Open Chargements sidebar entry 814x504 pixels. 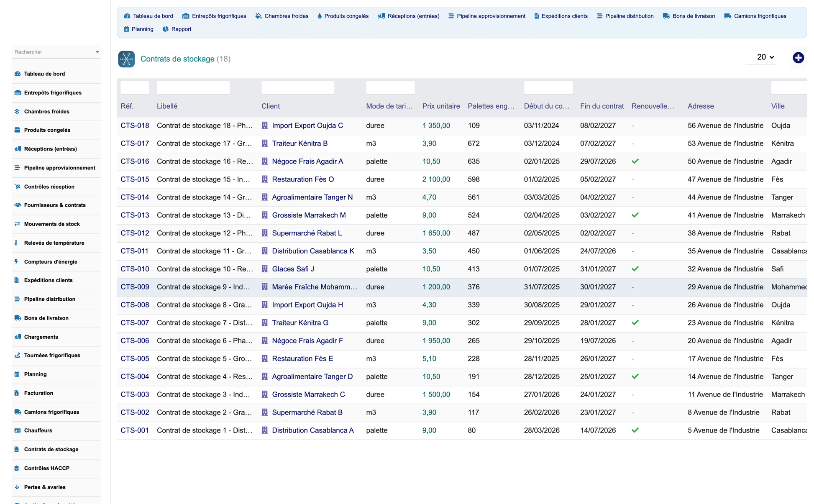point(56,337)
